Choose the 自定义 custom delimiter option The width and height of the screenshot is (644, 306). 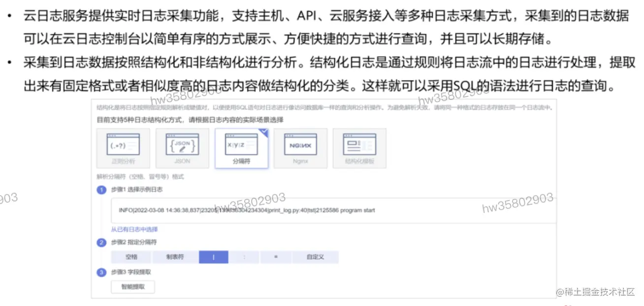click(x=315, y=257)
